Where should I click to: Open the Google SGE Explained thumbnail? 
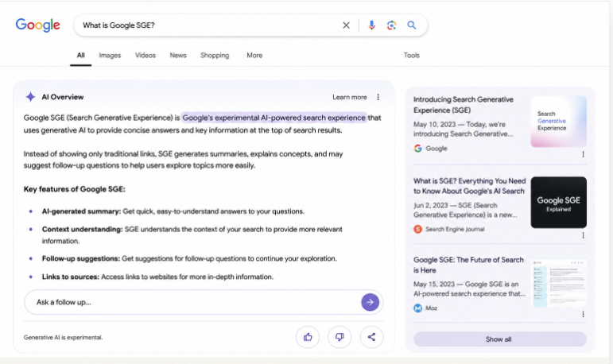coord(558,203)
